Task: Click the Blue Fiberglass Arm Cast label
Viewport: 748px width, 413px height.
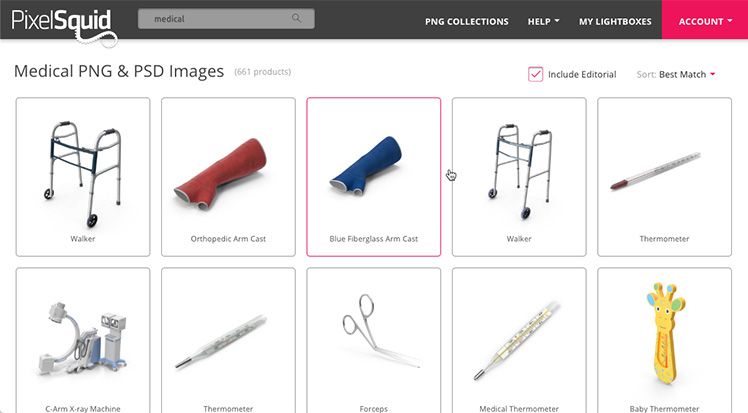Action: point(374,239)
